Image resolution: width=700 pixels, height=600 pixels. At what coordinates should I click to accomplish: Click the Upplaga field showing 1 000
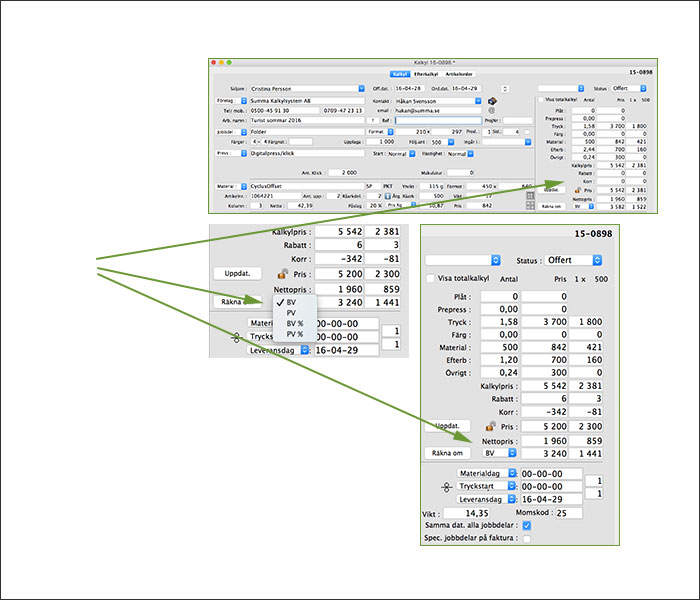pyautogui.click(x=380, y=142)
